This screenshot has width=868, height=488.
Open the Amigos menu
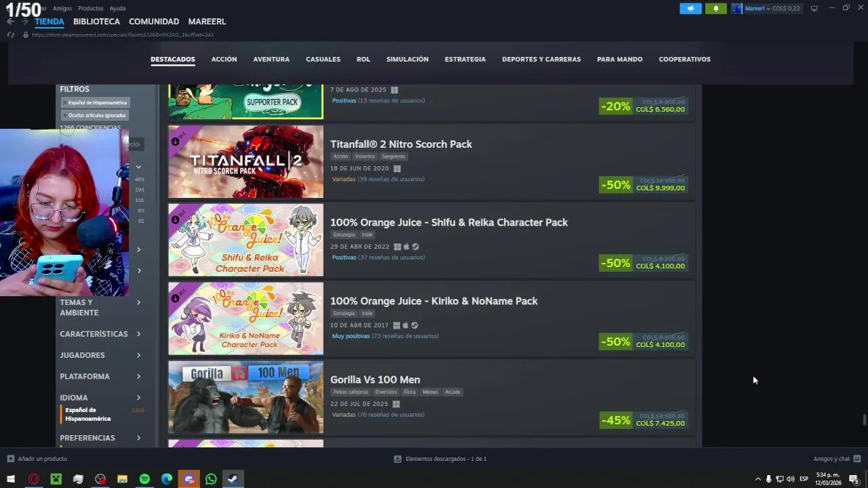click(62, 9)
